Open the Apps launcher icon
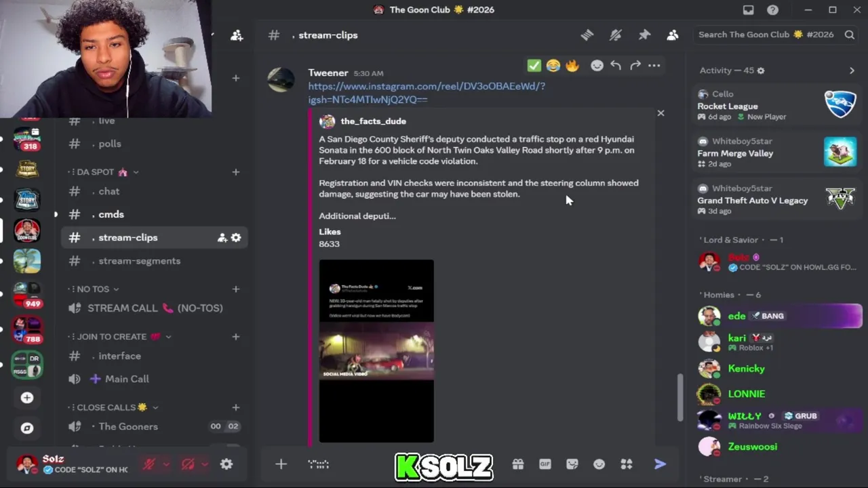868x488 pixels. pyautogui.click(x=626, y=464)
